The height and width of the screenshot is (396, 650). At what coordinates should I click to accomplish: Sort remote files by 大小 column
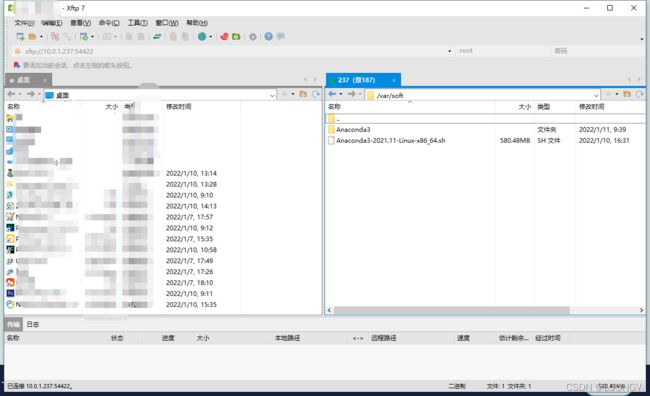pyautogui.click(x=524, y=107)
